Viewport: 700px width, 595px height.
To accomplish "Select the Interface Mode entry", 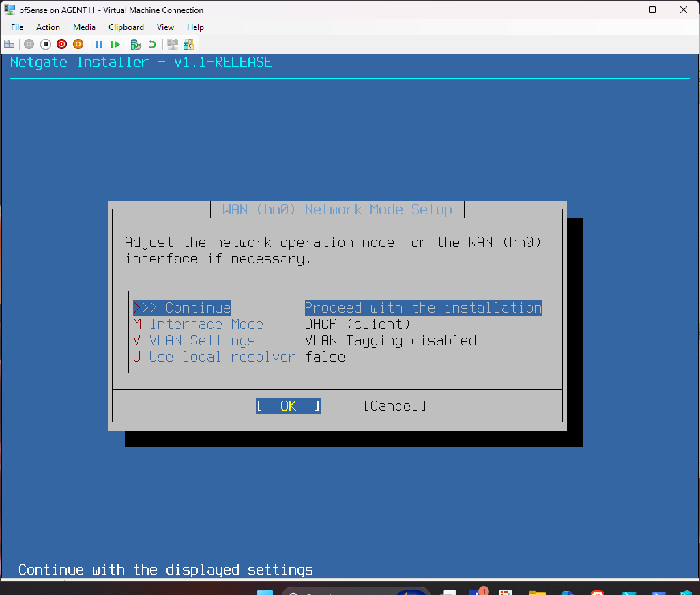I will pyautogui.click(x=206, y=324).
